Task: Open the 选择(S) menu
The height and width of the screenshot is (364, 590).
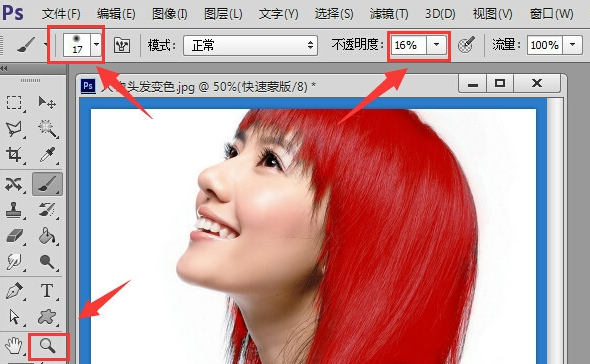Action: 334,14
